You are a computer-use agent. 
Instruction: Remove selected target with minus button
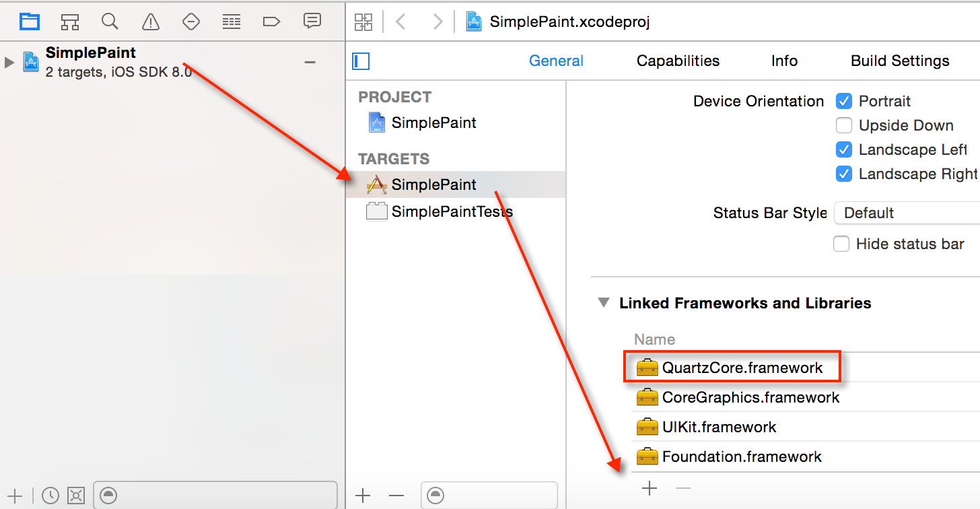tap(396, 496)
